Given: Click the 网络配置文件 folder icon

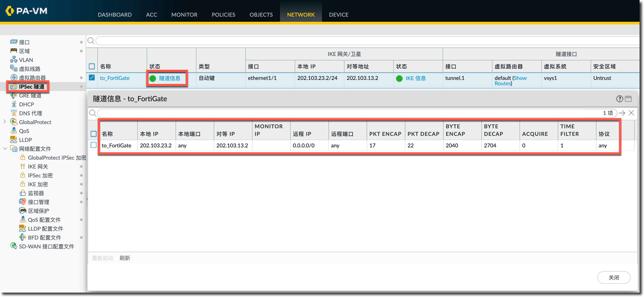Looking at the screenshot, I should click(14, 148).
